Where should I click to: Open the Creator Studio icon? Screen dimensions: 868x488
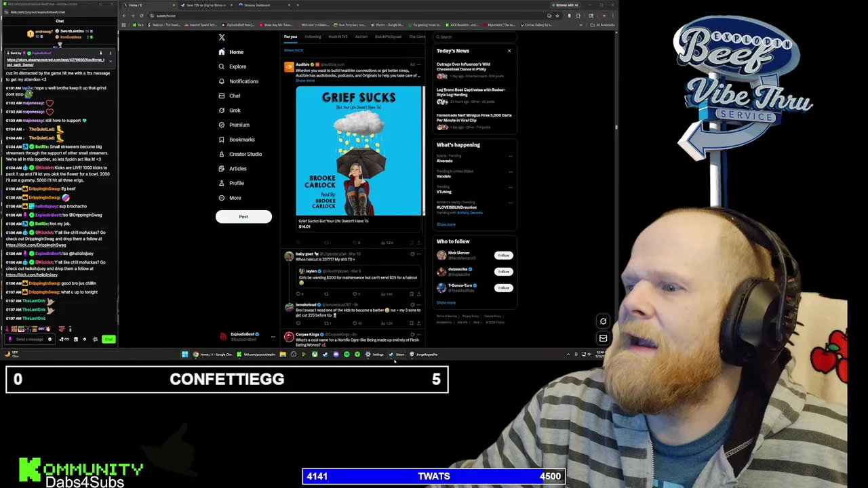[221, 154]
